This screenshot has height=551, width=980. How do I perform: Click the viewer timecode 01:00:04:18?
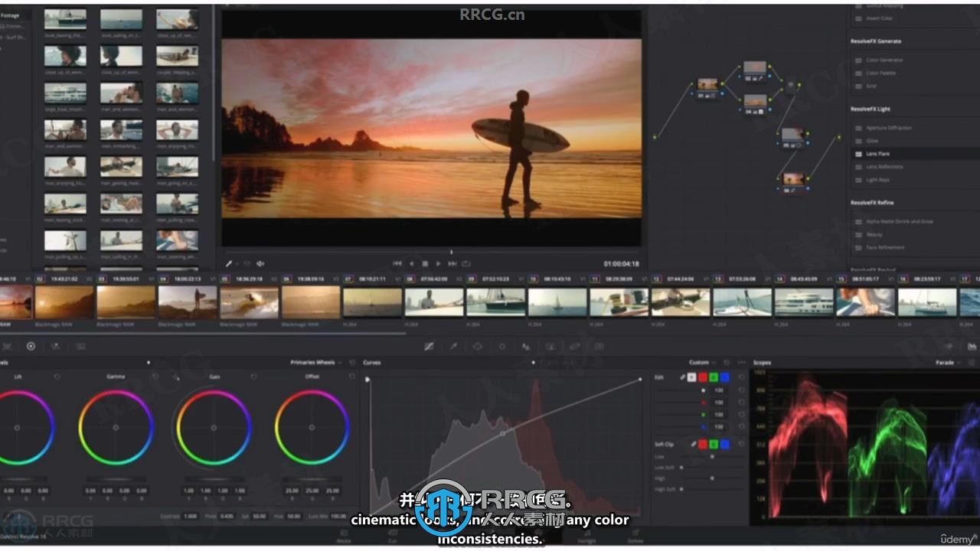pos(621,264)
